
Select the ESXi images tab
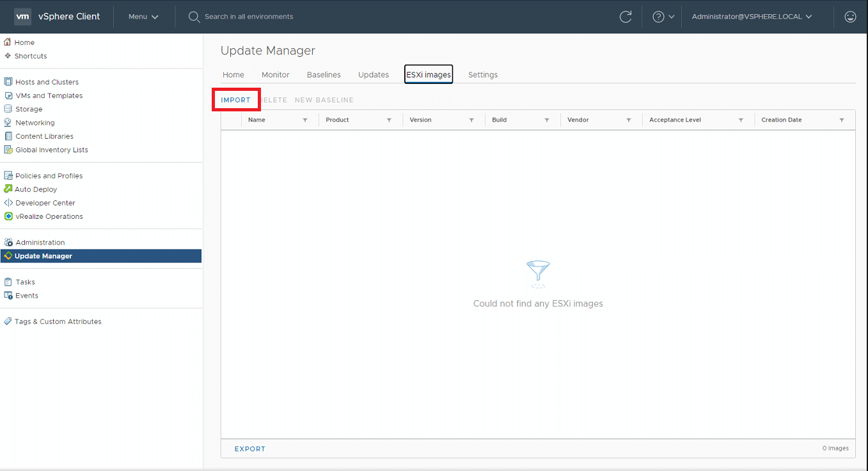(429, 75)
